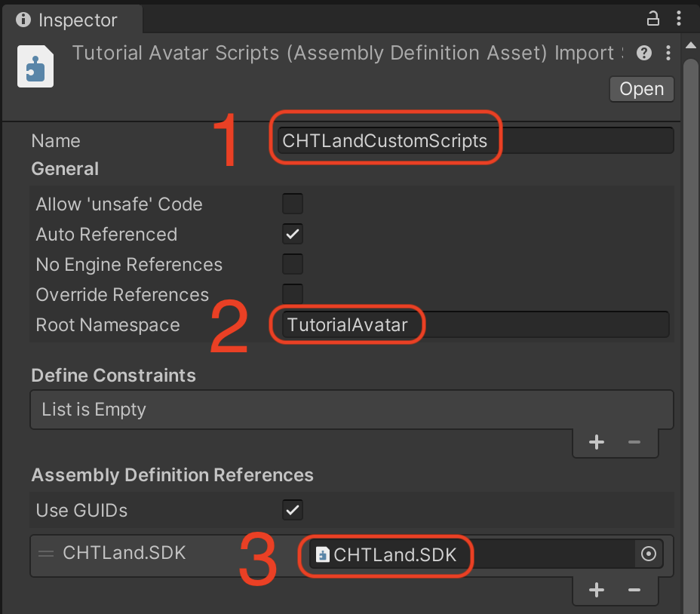Enable Allow 'unsafe' Code checkbox
The image size is (700, 614).
tap(293, 204)
